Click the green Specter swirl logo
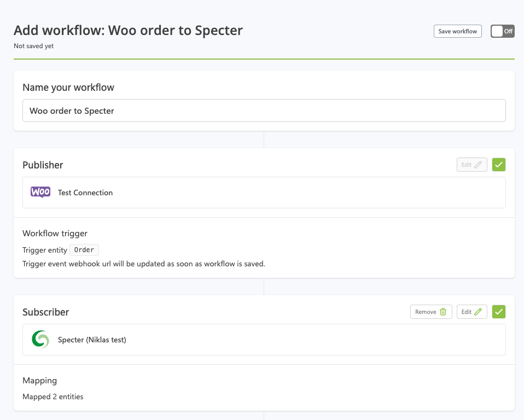The width and height of the screenshot is (524, 420). pyautogui.click(x=40, y=340)
